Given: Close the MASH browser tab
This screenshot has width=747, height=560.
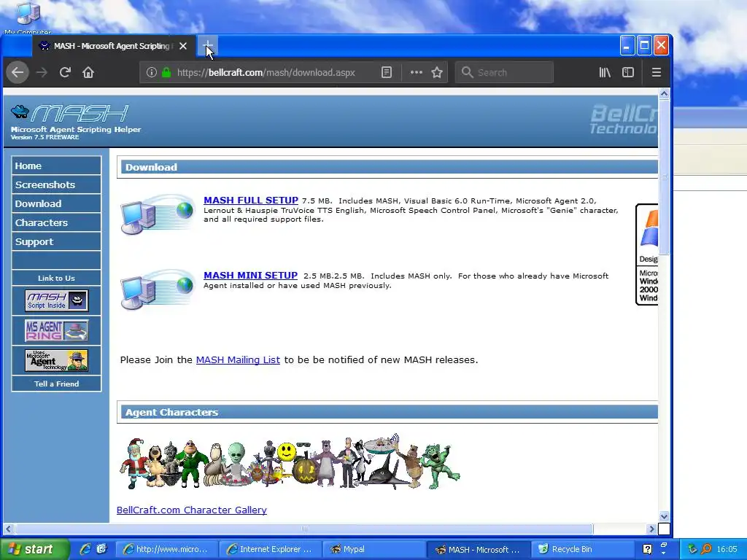Looking at the screenshot, I should click(183, 46).
